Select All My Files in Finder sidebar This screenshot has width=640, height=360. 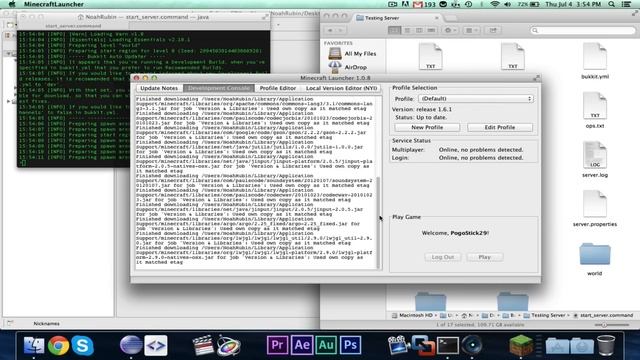tap(353, 53)
